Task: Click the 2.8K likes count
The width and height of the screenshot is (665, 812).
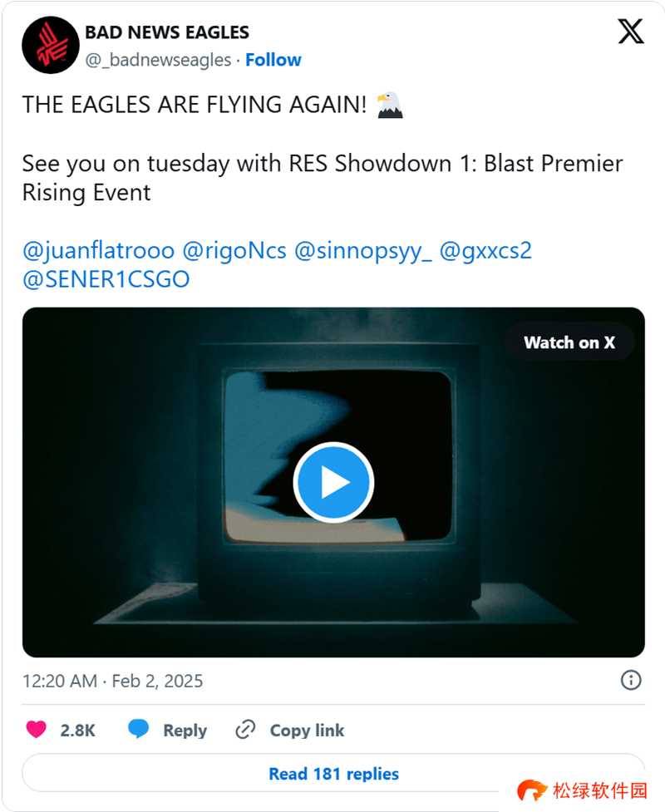Action: pyautogui.click(x=78, y=730)
